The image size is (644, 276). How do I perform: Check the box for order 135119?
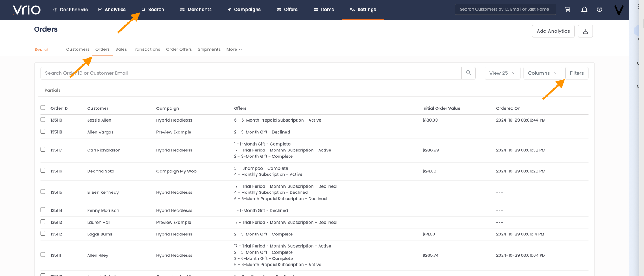click(43, 120)
